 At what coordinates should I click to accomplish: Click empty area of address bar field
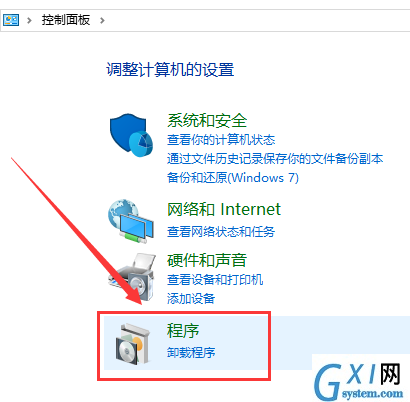tap(257, 21)
